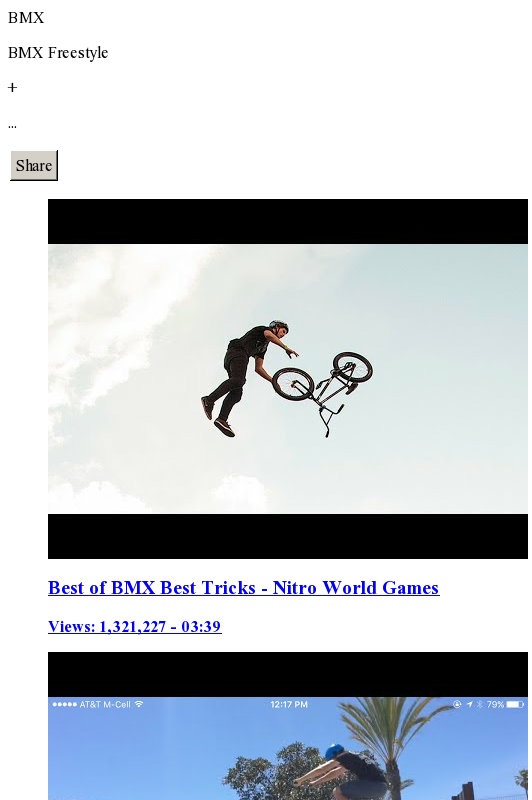This screenshot has height=800, width=532.
Task: Click the signal strength dots icon
Action: 64,705
